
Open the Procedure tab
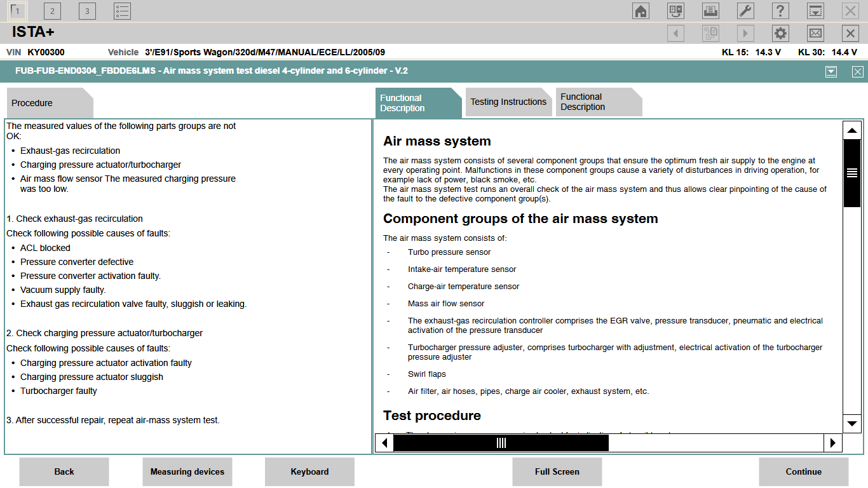point(50,103)
